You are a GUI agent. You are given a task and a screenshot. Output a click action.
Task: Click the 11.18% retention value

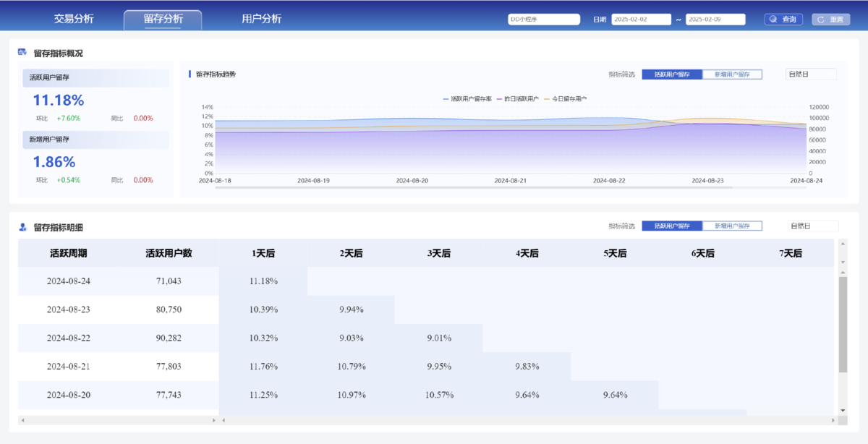tap(59, 101)
